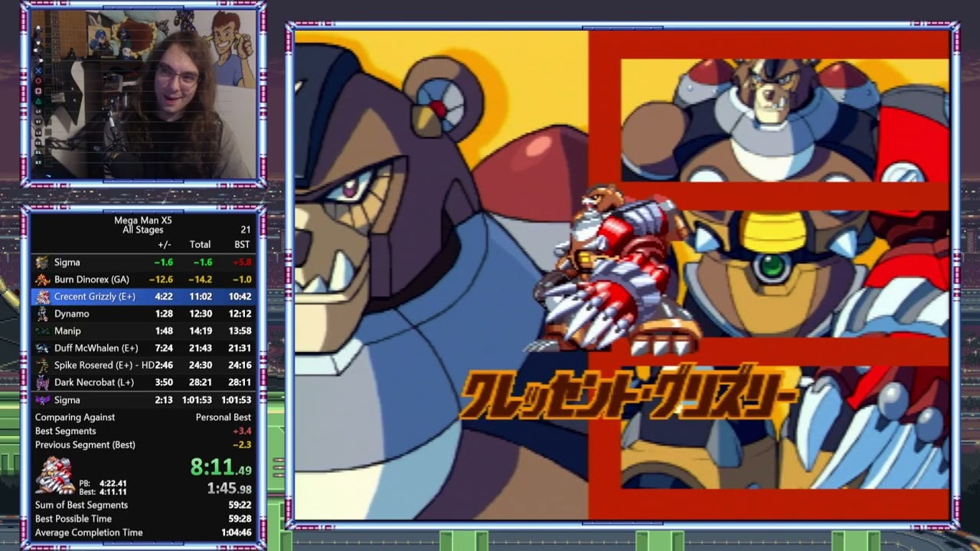Click the Crecent Grizzly split icon

[42, 297]
